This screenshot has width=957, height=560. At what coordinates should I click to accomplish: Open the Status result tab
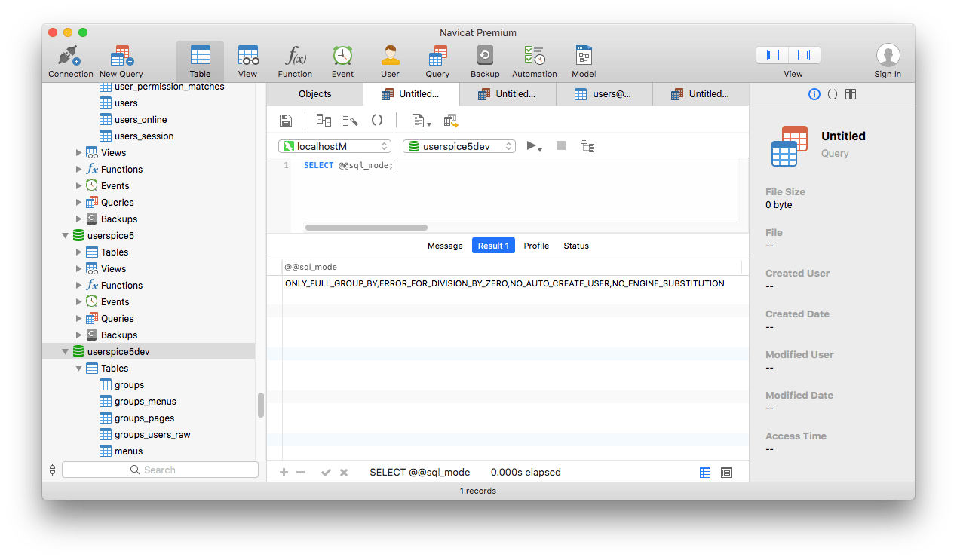pyautogui.click(x=576, y=246)
